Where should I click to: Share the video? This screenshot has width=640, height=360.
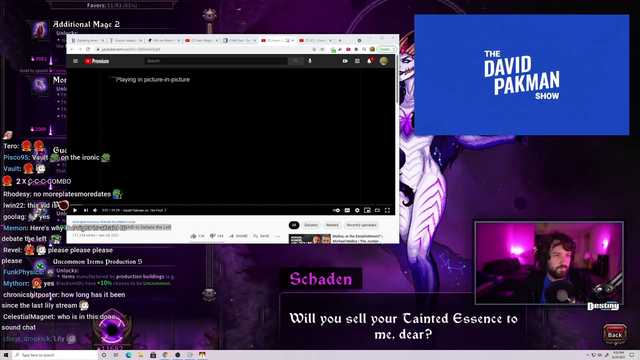238,236
